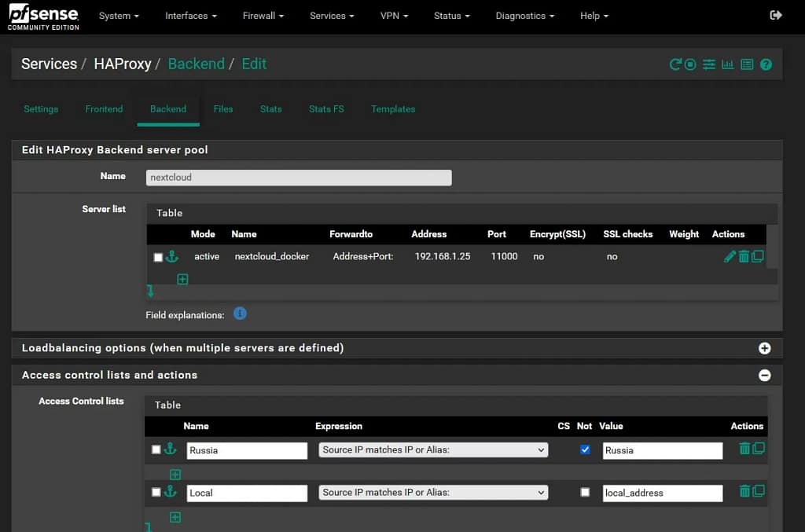Show field explanations info icon

241,314
